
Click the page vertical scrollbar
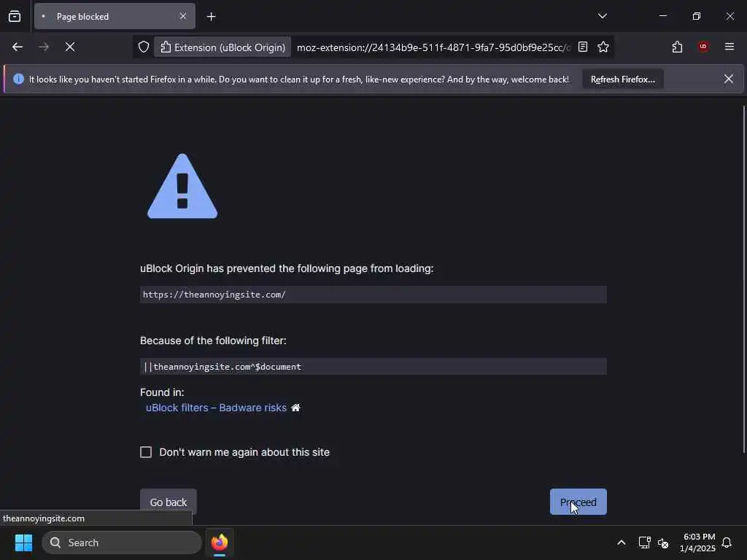[x=743, y=279]
